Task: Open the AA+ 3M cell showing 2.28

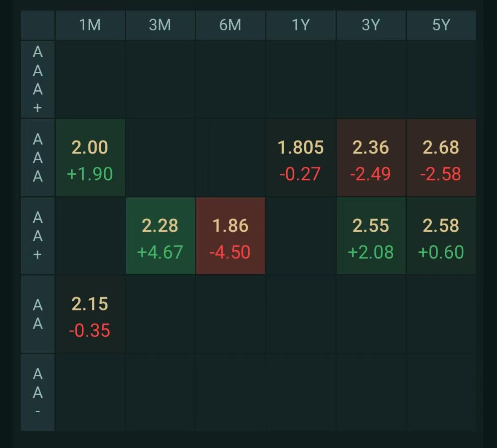Action: coord(160,236)
